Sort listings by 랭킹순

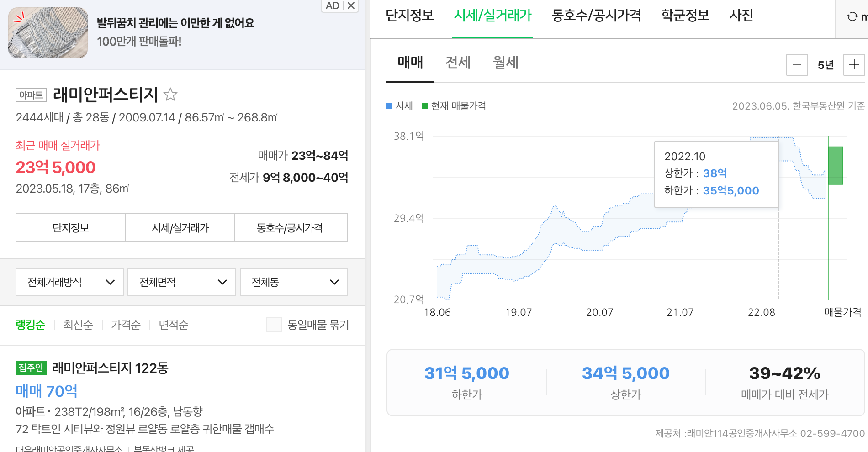[31, 325]
